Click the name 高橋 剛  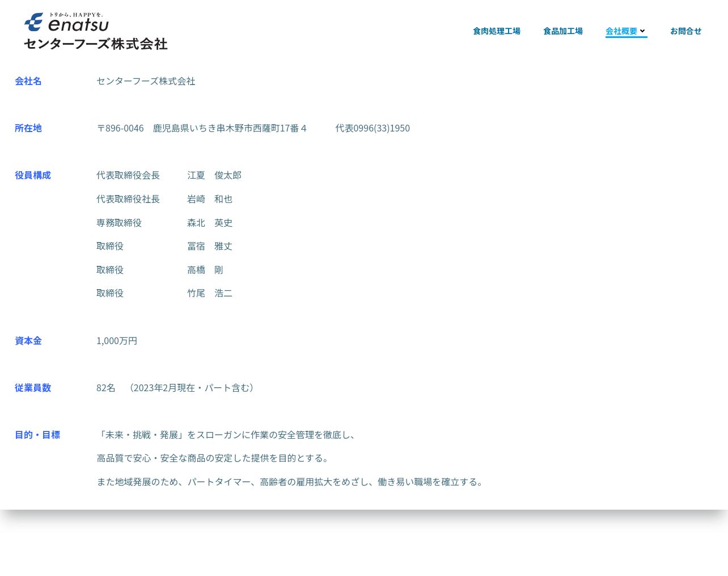[x=205, y=270]
